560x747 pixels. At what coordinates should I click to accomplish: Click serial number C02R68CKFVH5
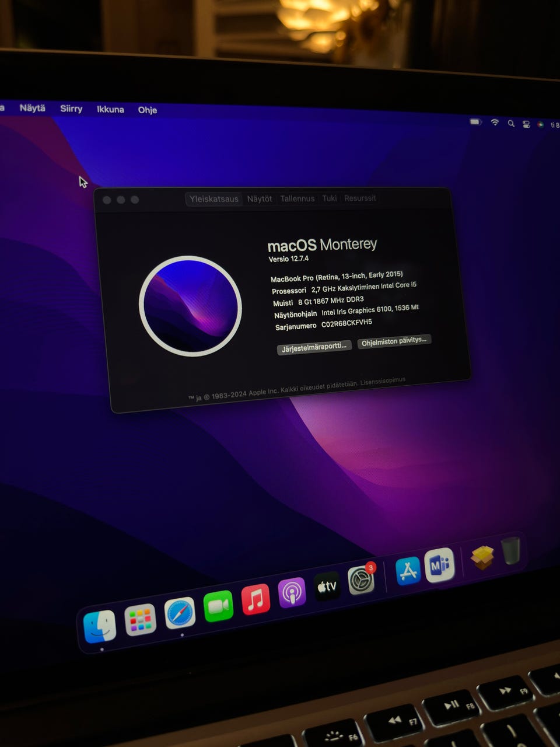click(x=346, y=323)
